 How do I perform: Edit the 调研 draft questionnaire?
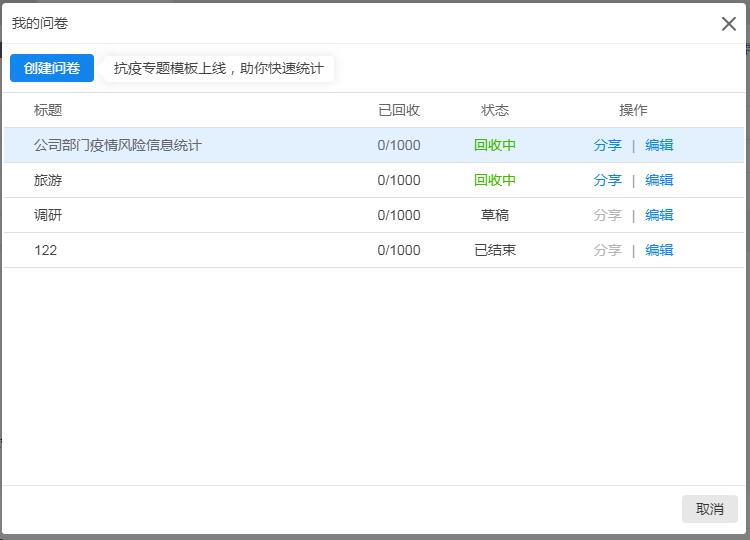(659, 215)
